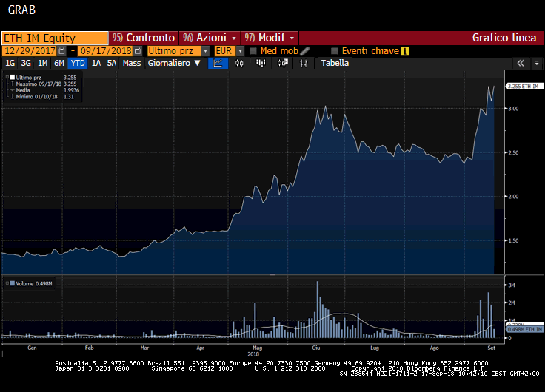This screenshot has height=392, width=545.
Task: Expand the Giornaliero frequency dropdown
Action: click(174, 64)
